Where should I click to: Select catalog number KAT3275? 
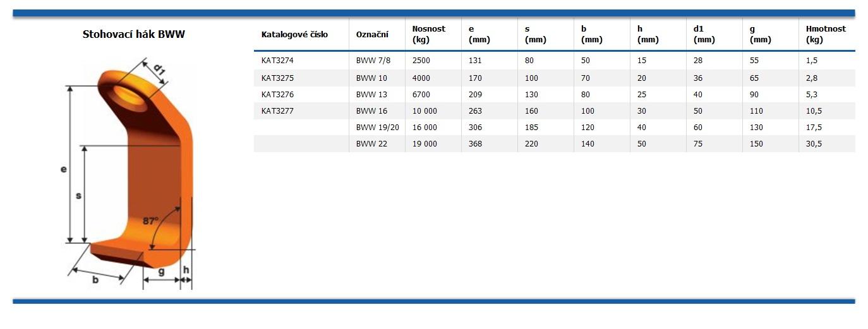277,78
